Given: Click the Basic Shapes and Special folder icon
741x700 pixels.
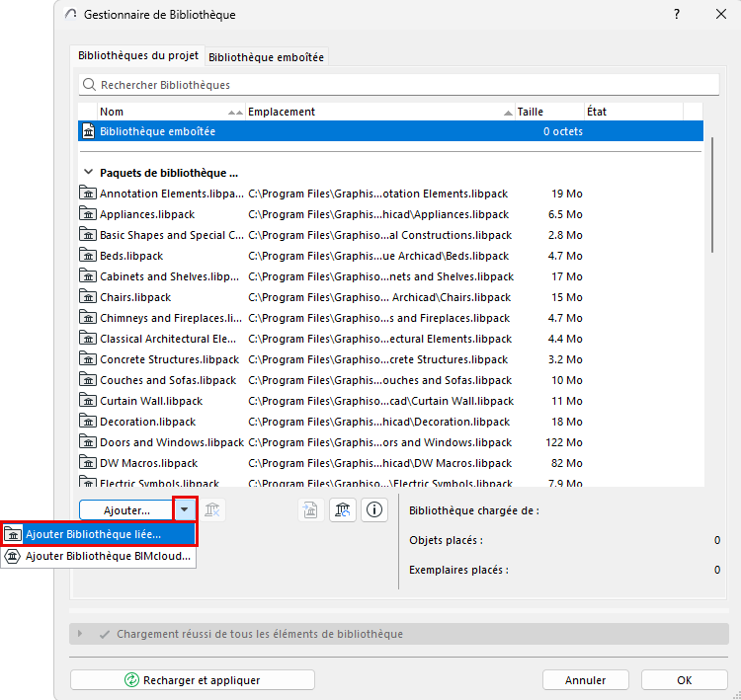Looking at the screenshot, I should tap(87, 234).
